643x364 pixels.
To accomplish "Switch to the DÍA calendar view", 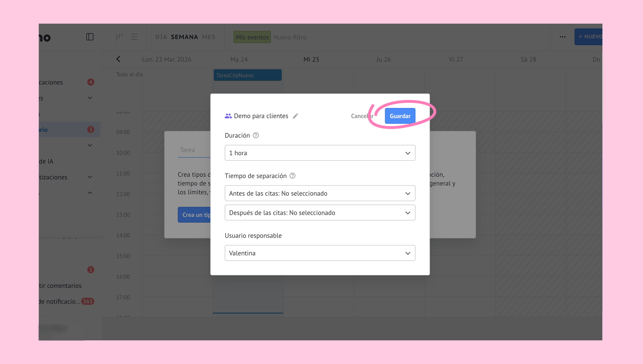I will pyautogui.click(x=161, y=37).
